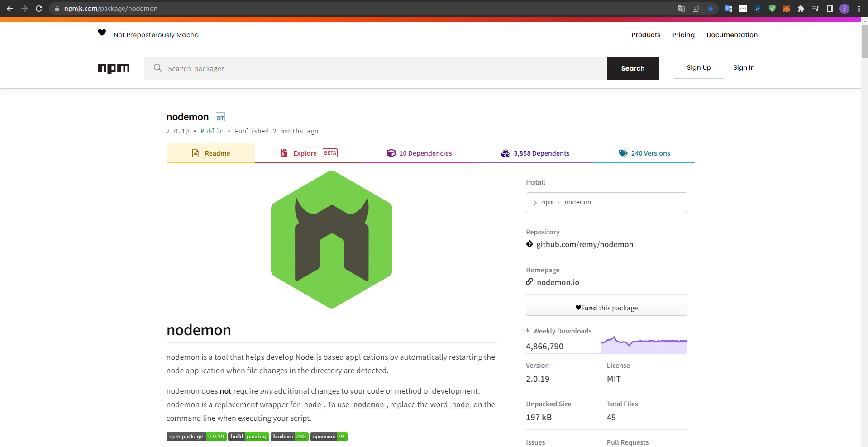868x447 pixels.
Task: Open the media controls icon
Action: pos(816,9)
